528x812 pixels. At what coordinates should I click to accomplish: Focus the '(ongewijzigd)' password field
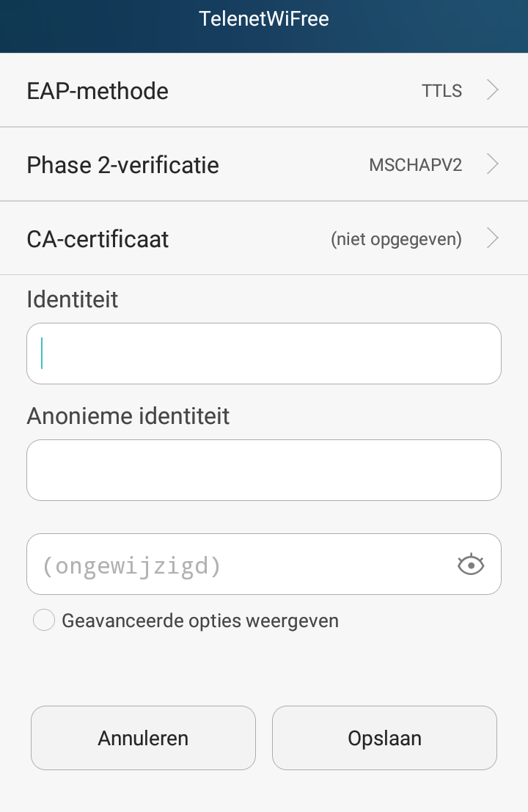235,565
